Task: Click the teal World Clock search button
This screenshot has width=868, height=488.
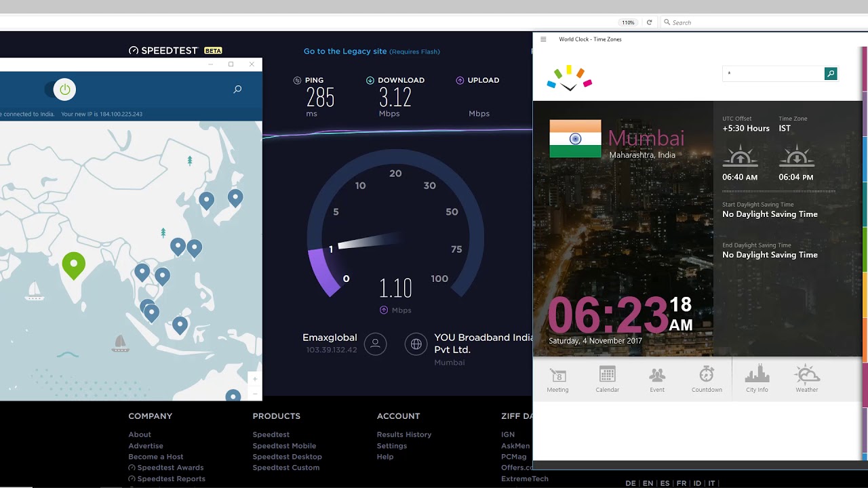Action: coord(831,73)
